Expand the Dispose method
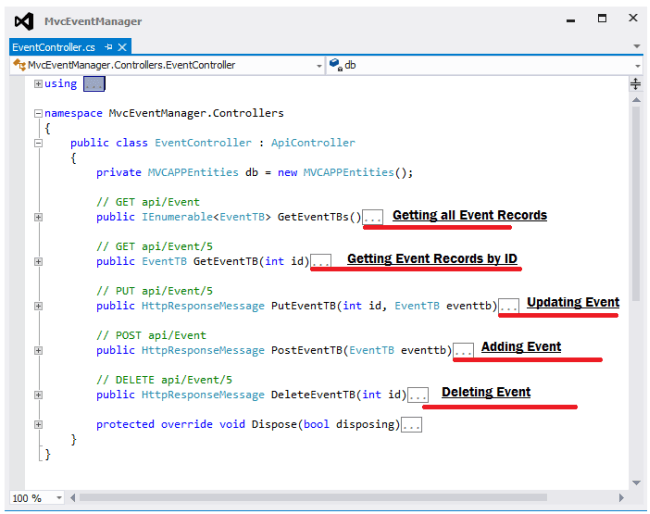Image resolution: width=650 pixels, height=514 pixels. click(x=38, y=424)
